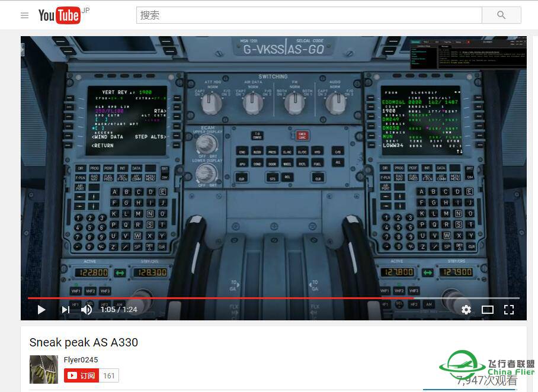Click the volume speaker icon
This screenshot has width=538, height=392.
pos(87,310)
